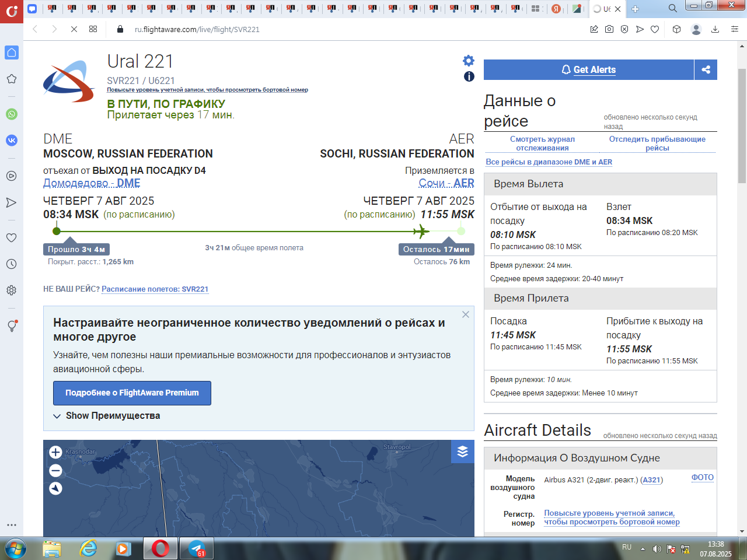Click the RU language indicator in tray
This screenshot has width=747, height=560.
coord(627,547)
